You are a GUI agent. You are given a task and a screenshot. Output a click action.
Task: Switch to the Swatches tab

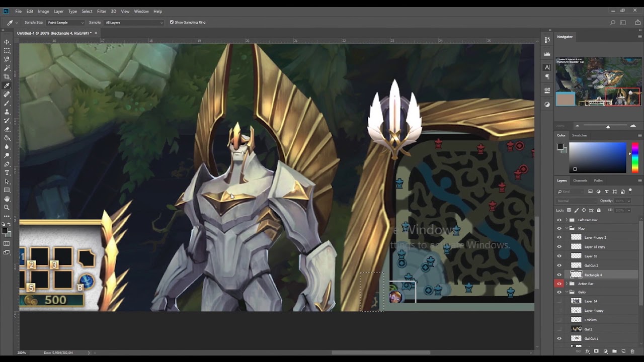tap(580, 135)
